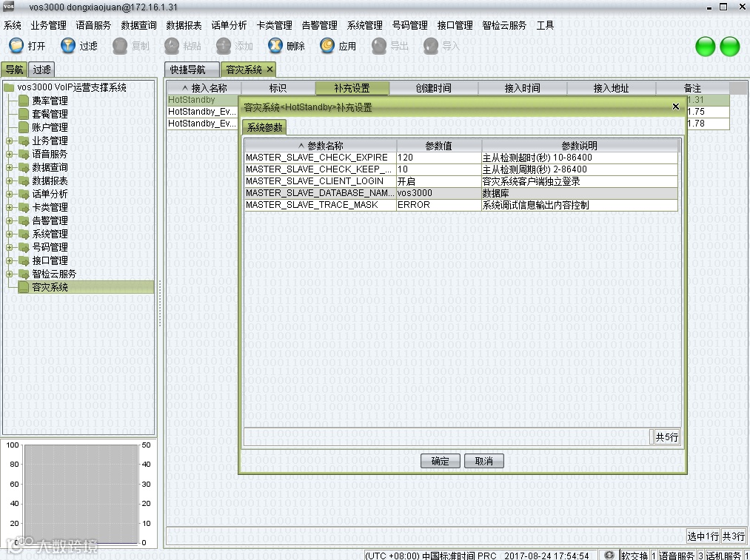
Task: Select the 系统参数 tab in dialog
Action: pos(264,127)
